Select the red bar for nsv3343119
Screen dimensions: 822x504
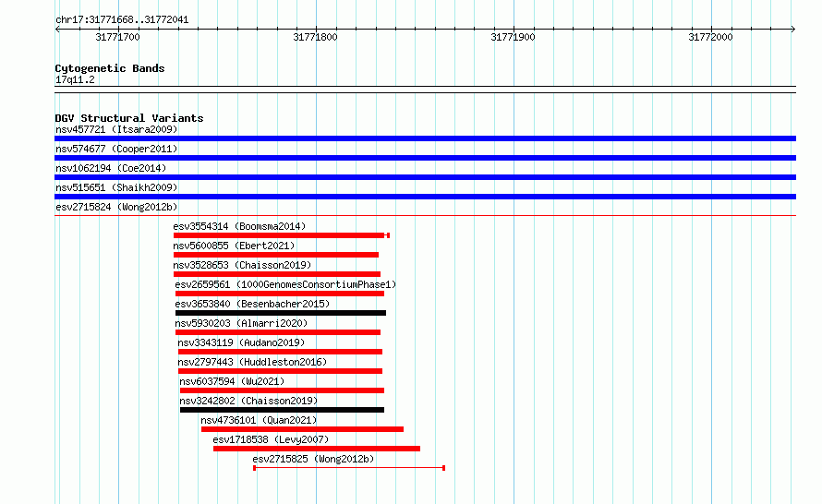click(280, 352)
